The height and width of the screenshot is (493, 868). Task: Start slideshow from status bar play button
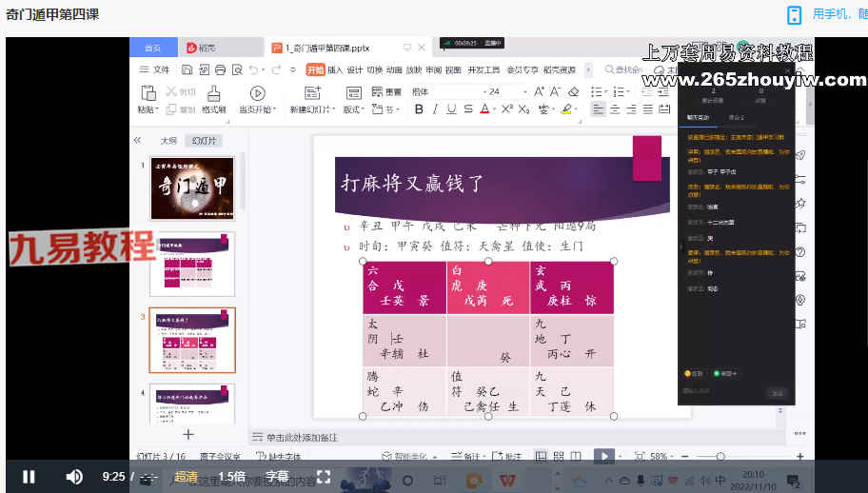pos(604,457)
